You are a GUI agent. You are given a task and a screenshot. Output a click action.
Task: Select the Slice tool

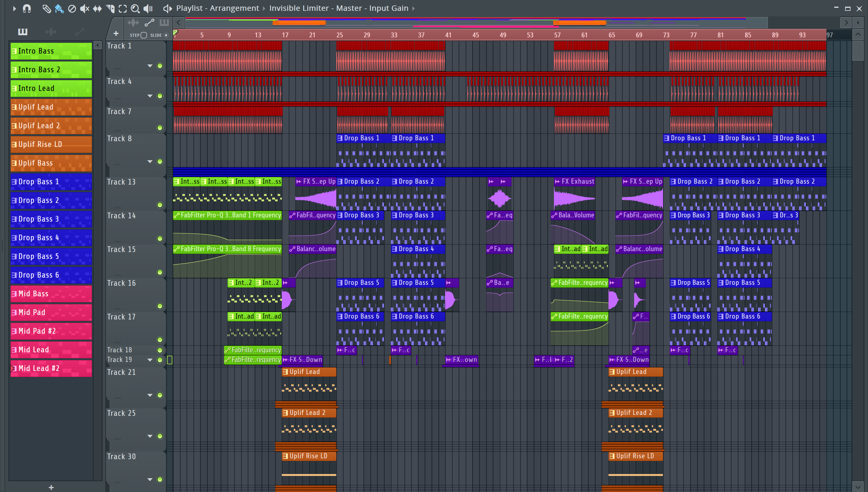110,8
